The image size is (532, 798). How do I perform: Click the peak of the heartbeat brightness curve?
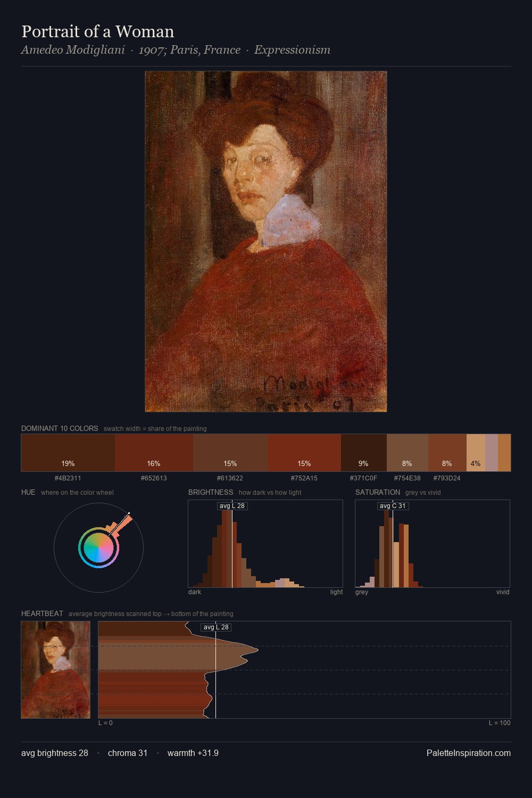[x=257, y=650]
